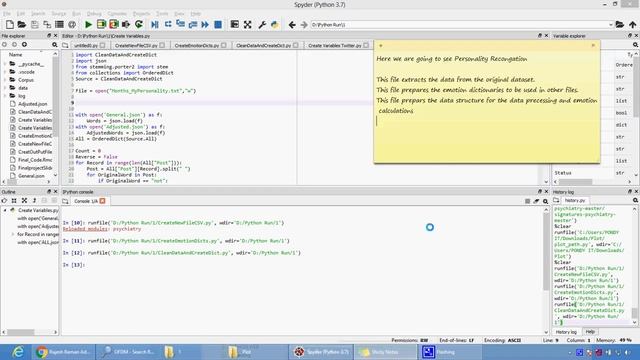Browse for a working directory
Image resolution: width=640 pixels, height=360 pixels.
coord(620,24)
